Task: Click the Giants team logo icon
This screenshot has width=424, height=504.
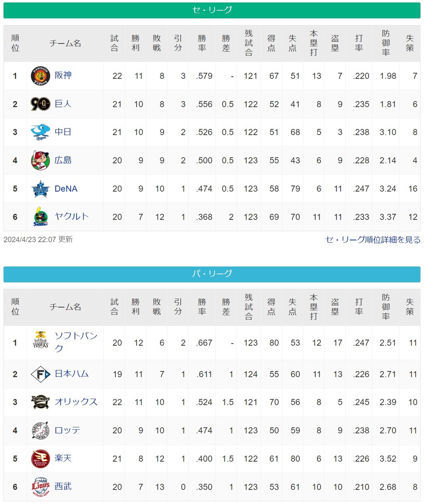Action: [41, 104]
